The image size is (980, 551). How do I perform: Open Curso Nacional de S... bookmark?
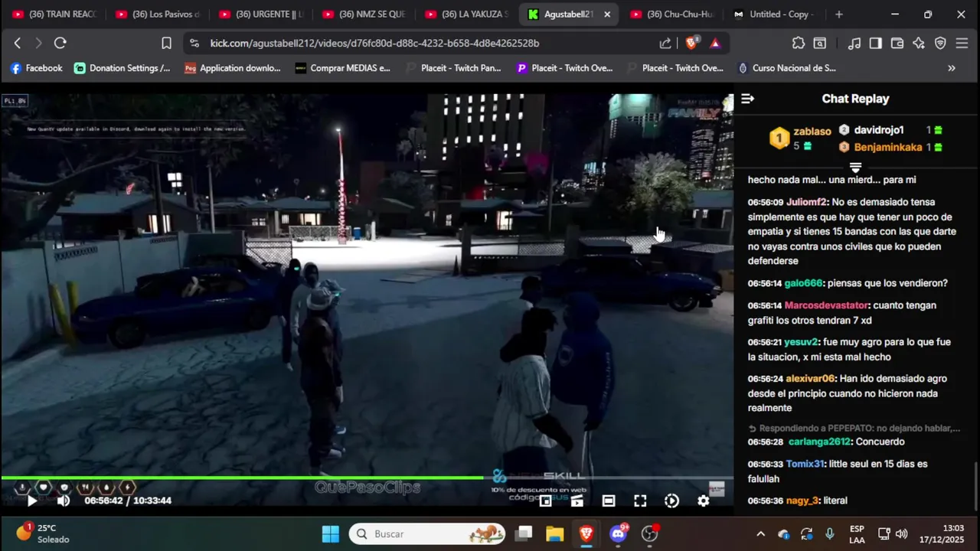[786, 68]
